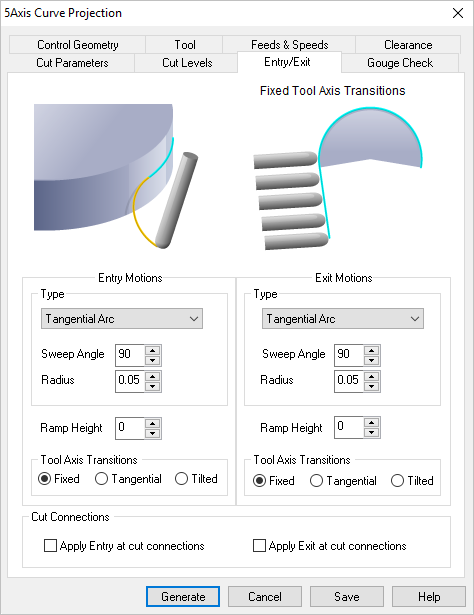This screenshot has height=615, width=474.
Task: Increase Entry Ramp Height with up arrow
Action: pyautogui.click(x=153, y=423)
